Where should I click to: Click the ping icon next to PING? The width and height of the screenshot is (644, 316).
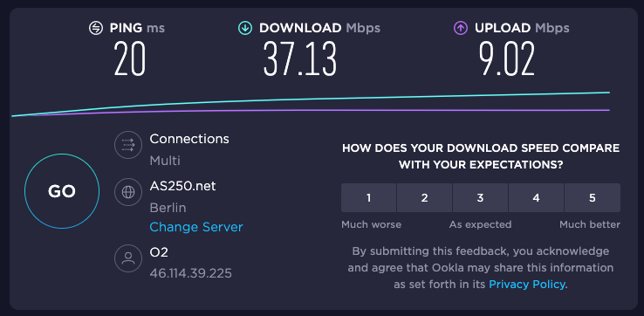pyautogui.click(x=96, y=28)
